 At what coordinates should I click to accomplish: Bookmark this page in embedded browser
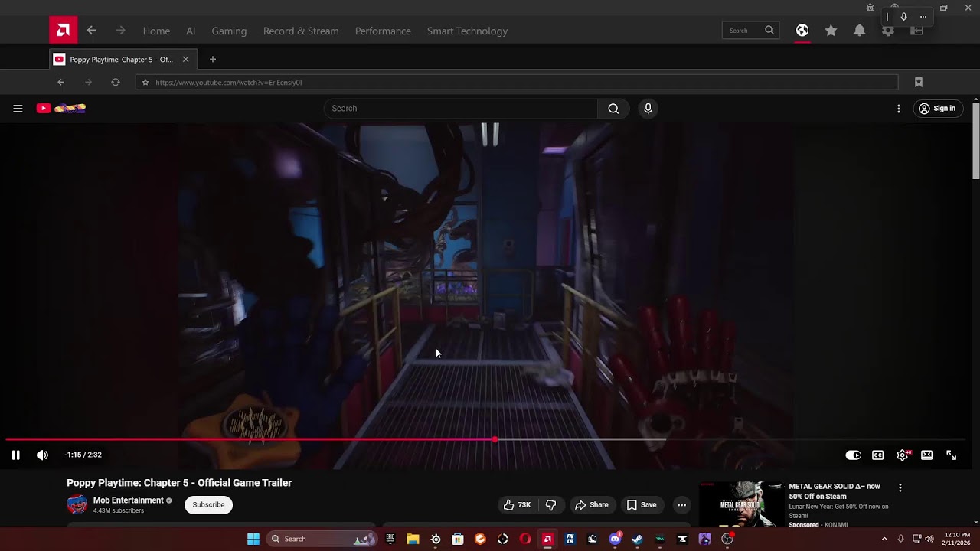[x=919, y=82]
